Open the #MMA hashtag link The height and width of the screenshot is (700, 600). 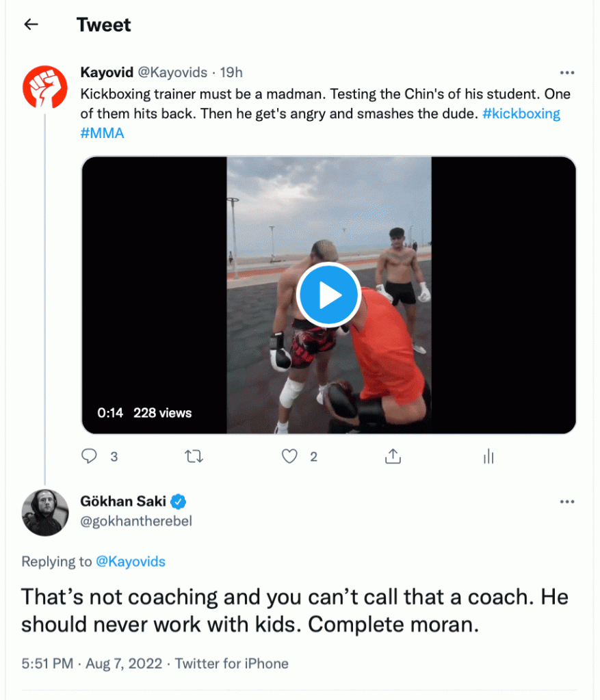(x=102, y=133)
